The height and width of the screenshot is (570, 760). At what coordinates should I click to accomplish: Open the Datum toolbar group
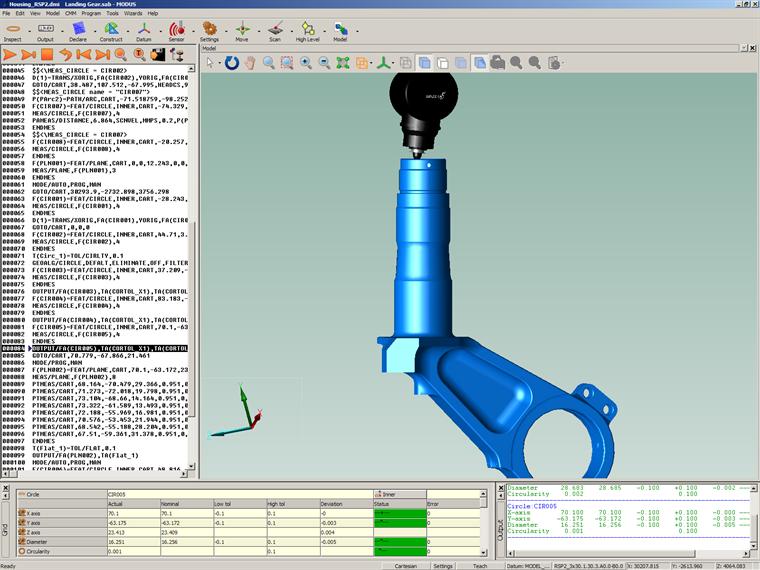pos(143,32)
